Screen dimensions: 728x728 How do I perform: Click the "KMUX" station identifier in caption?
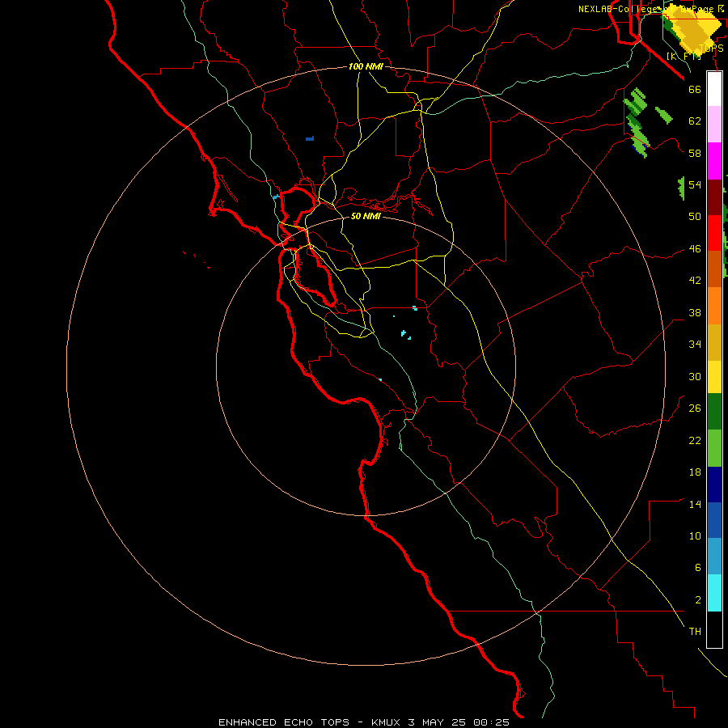pyautogui.click(x=385, y=722)
